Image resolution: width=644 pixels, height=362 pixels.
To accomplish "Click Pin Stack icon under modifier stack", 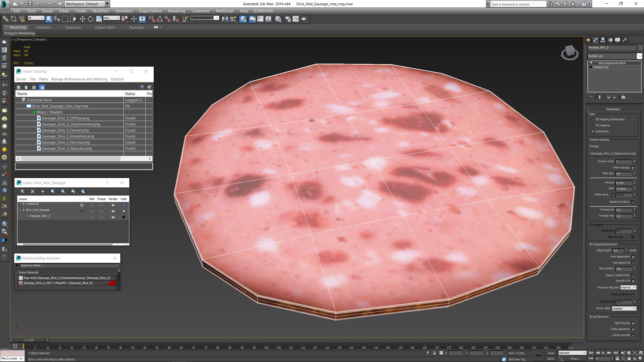I will coord(591,97).
